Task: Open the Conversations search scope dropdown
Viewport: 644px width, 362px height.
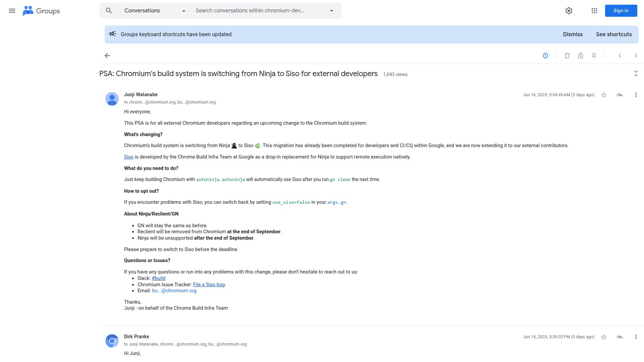Action: 155,11
